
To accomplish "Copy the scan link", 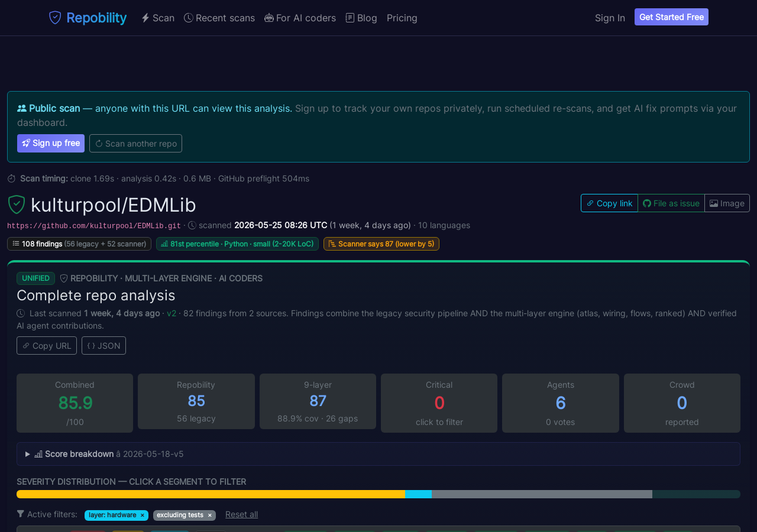I will [609, 203].
